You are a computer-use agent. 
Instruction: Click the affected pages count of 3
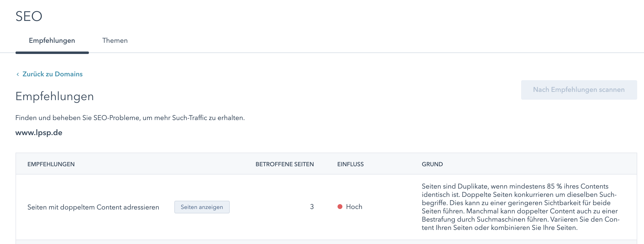(312, 207)
